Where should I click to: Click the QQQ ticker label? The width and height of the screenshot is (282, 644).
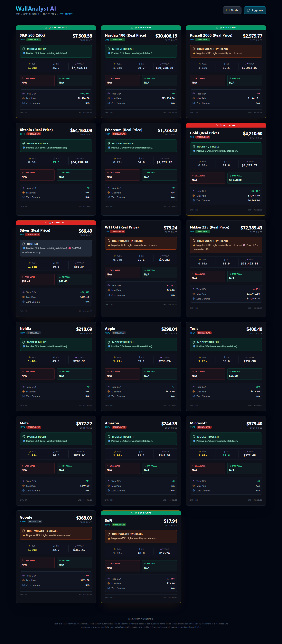click(x=107, y=40)
